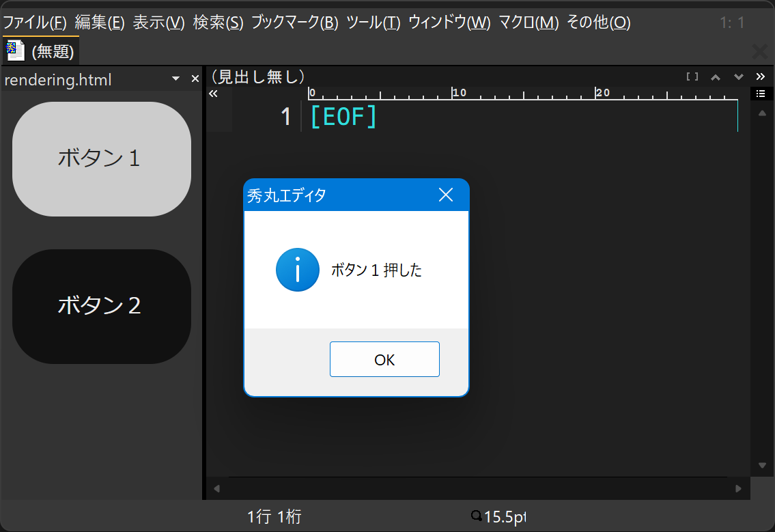Click the Hidemaru file icon on the tab
Image resolution: width=775 pixels, height=532 pixels.
click(x=15, y=51)
